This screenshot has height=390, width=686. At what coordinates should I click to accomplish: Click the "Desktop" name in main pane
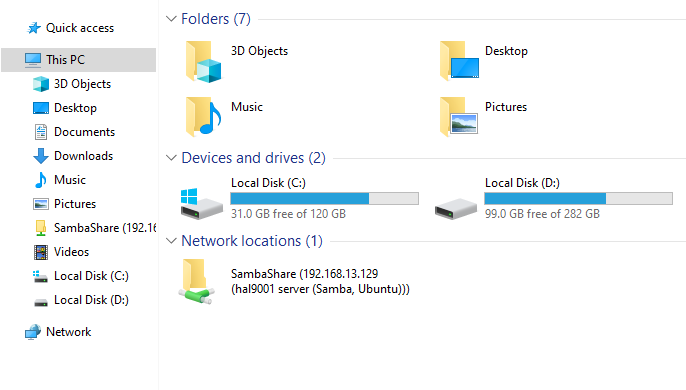506,51
